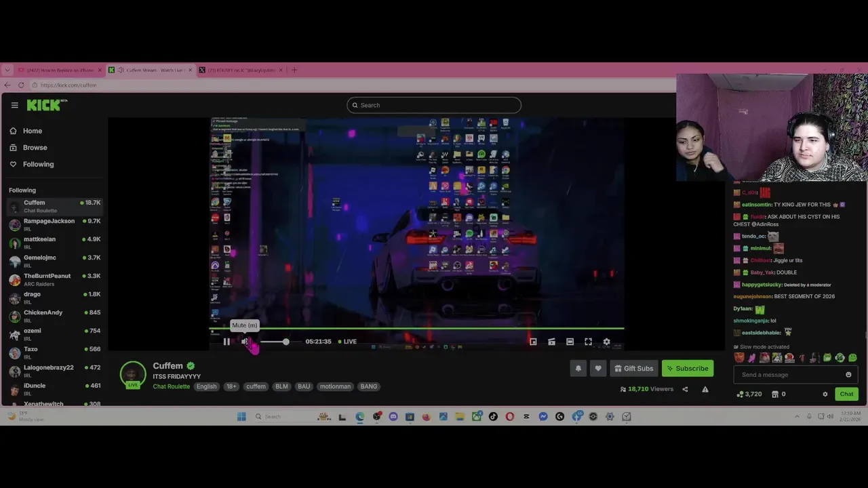Viewport: 868px width, 488px height.
Task: Share the stream via share icon
Action: pos(685,389)
